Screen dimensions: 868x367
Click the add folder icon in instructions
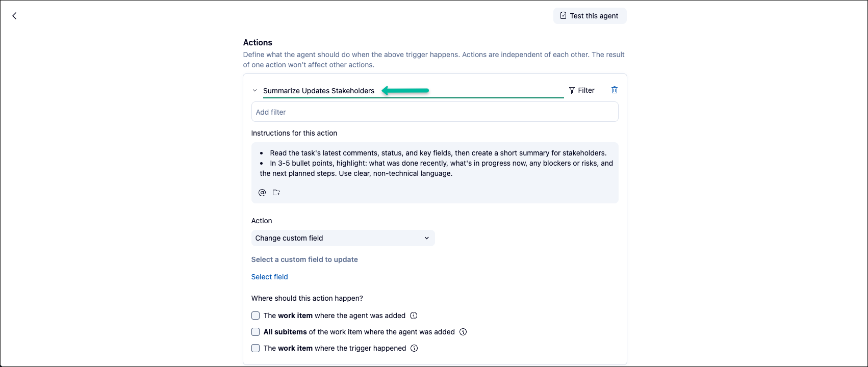276,193
